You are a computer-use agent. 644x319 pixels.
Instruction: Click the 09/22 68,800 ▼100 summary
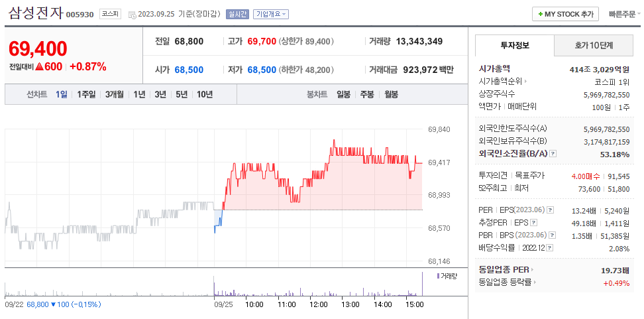pos(52,304)
